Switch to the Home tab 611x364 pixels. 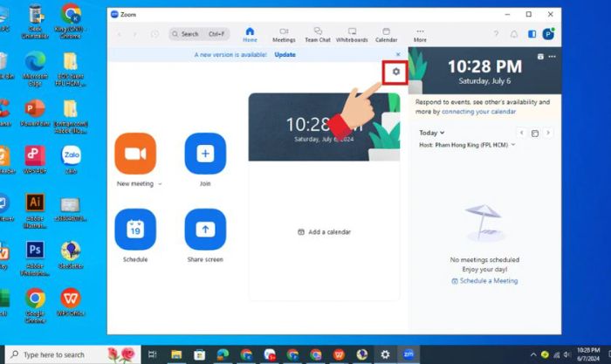[250, 35]
